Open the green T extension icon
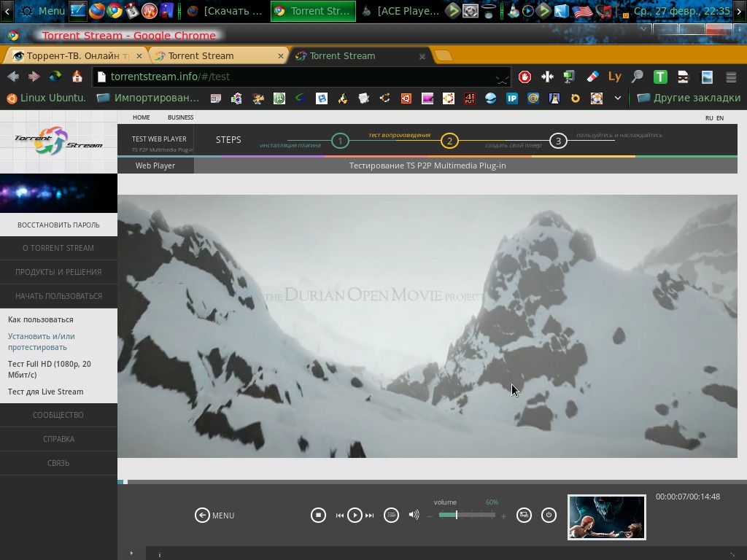The image size is (747, 560). click(660, 77)
